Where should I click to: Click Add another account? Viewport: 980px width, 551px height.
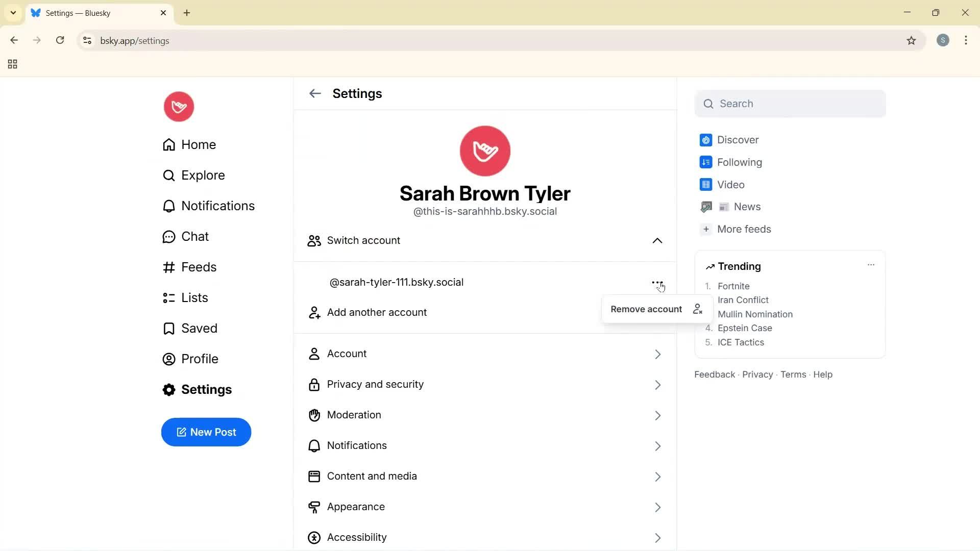pos(377,312)
